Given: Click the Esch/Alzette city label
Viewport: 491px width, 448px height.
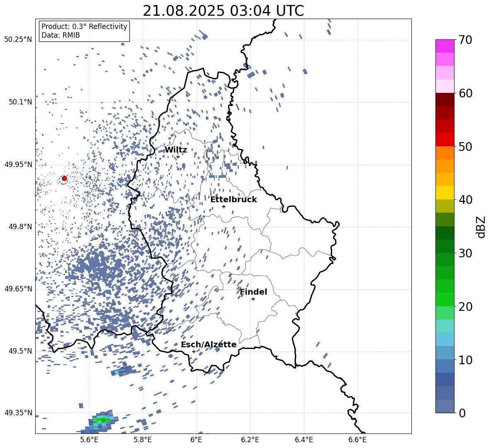Looking at the screenshot, I should point(209,345).
